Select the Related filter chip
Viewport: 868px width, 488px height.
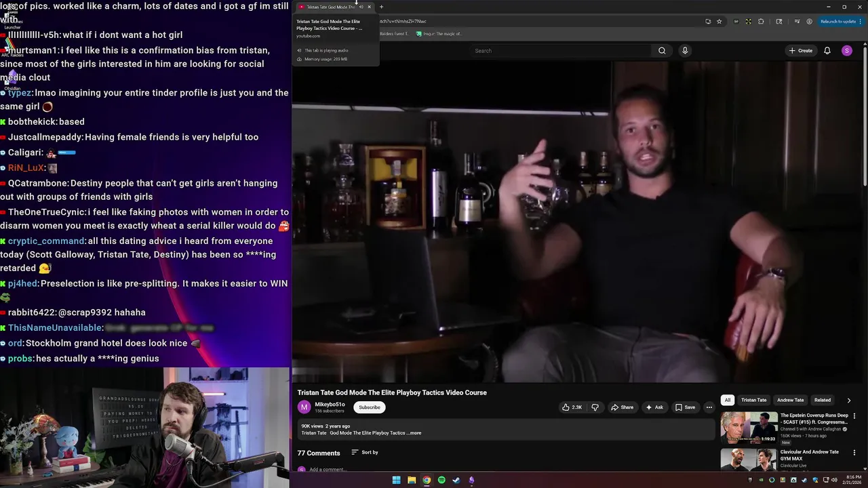[823, 400]
